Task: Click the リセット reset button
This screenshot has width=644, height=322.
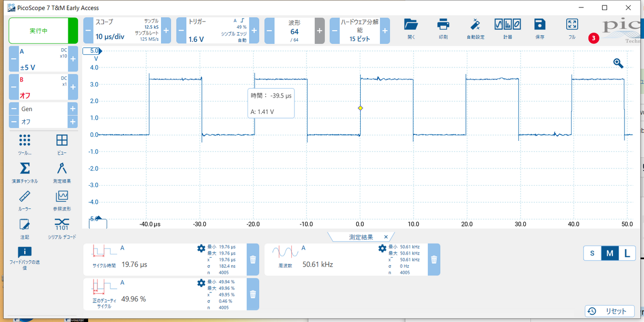Action: click(609, 311)
